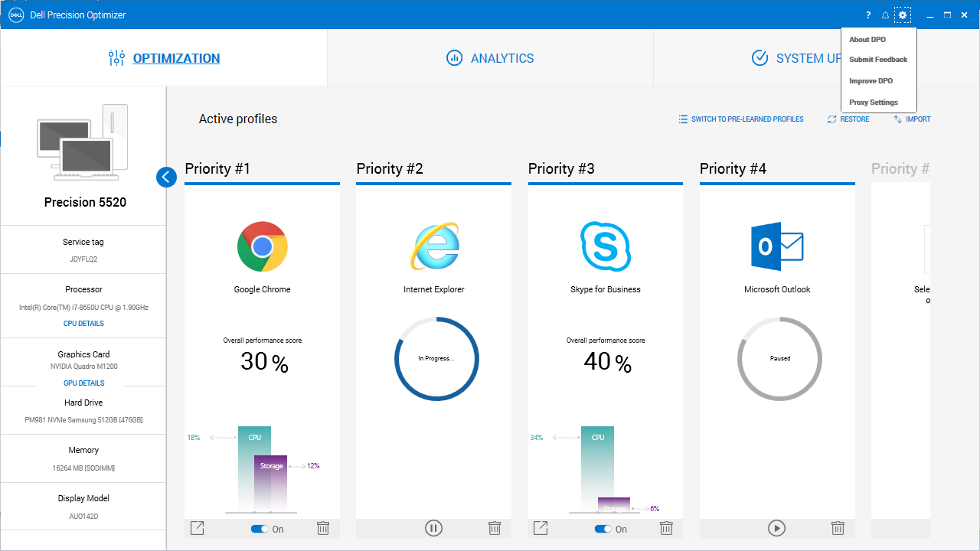This screenshot has height=551, width=980.
Task: Click the Dell logo in title bar
Action: coord(15,15)
